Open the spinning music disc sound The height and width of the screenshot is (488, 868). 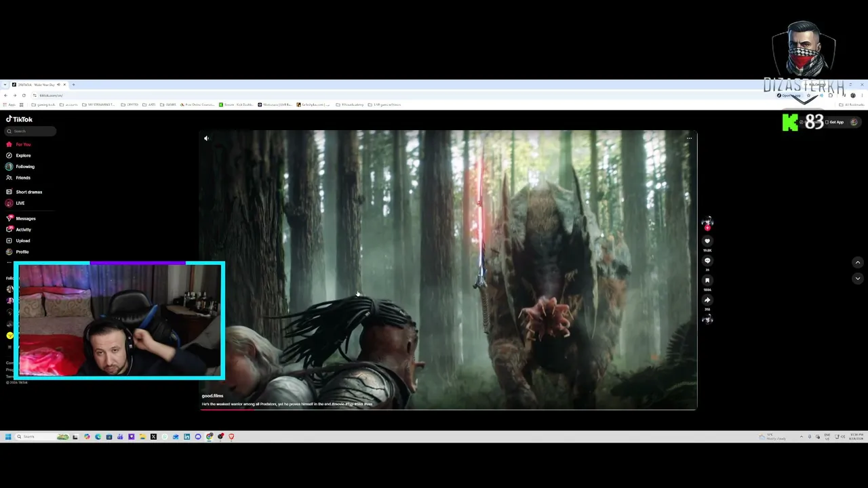(707, 320)
